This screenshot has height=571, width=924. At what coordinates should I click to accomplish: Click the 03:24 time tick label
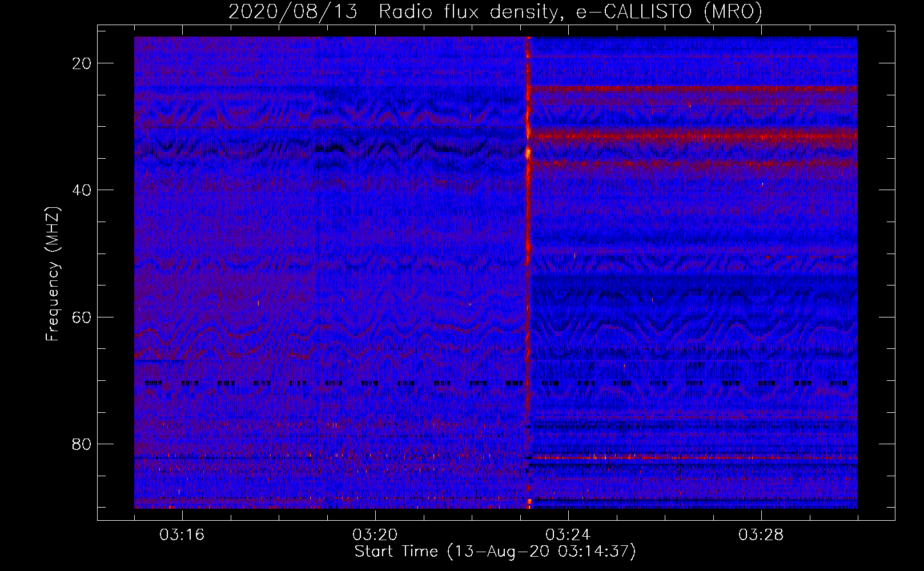pos(568,535)
